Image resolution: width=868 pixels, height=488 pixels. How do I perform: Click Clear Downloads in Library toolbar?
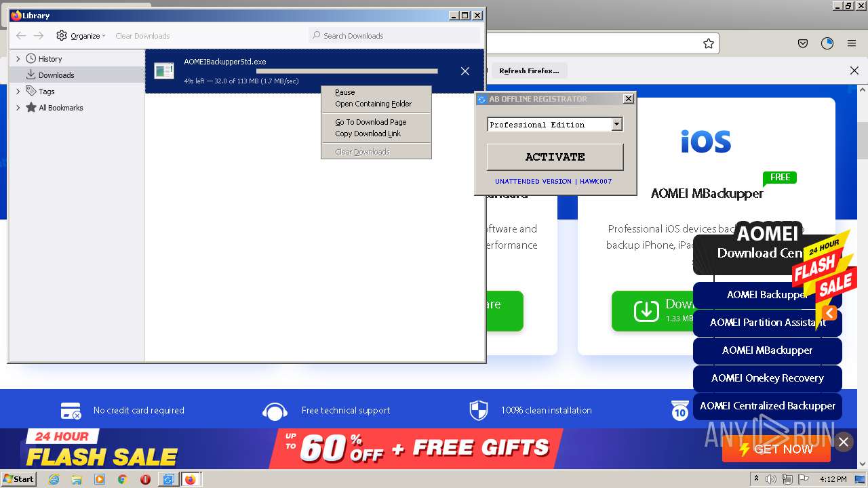click(x=142, y=36)
